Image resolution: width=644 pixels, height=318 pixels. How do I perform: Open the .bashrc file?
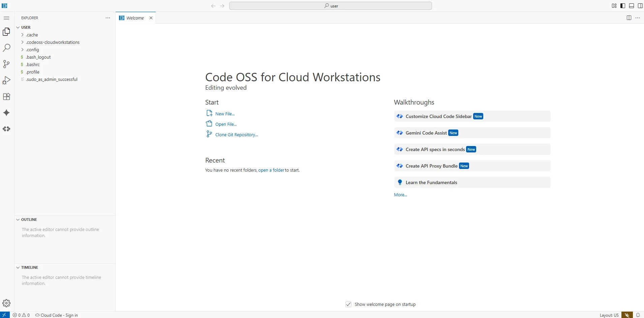[65, 64]
